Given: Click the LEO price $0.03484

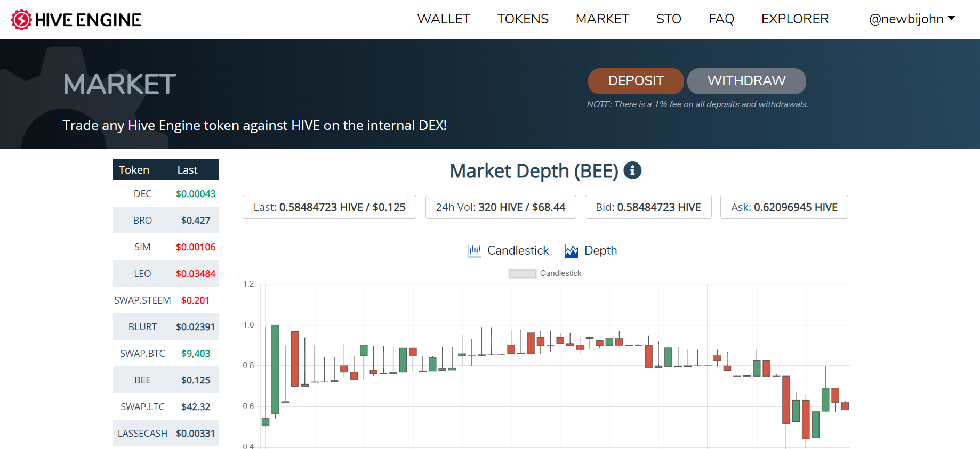Looking at the screenshot, I should tap(196, 274).
